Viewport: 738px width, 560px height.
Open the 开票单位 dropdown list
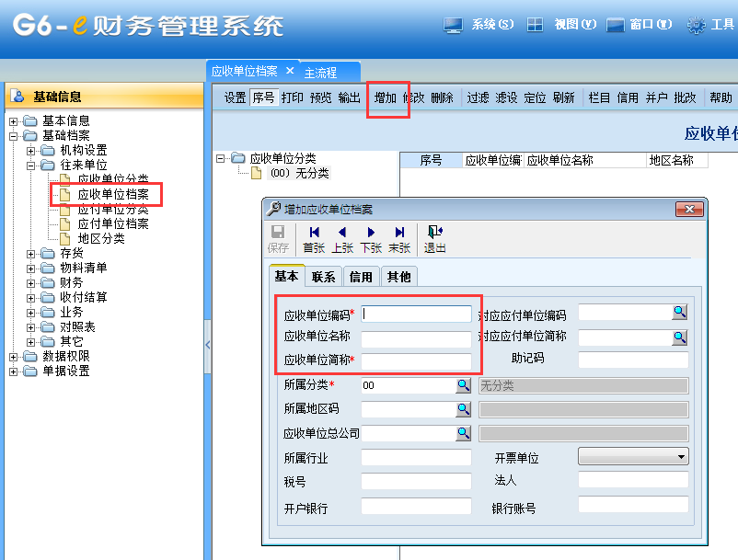pyautogui.click(x=681, y=456)
